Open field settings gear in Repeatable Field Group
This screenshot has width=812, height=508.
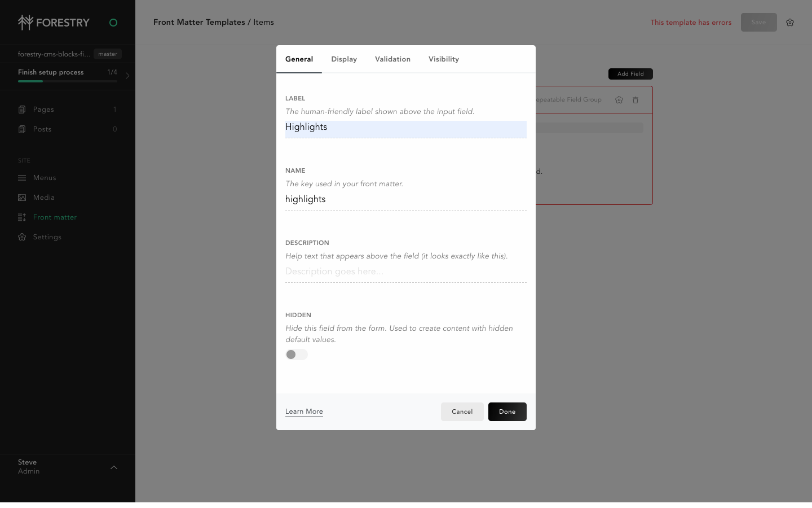[x=619, y=100]
